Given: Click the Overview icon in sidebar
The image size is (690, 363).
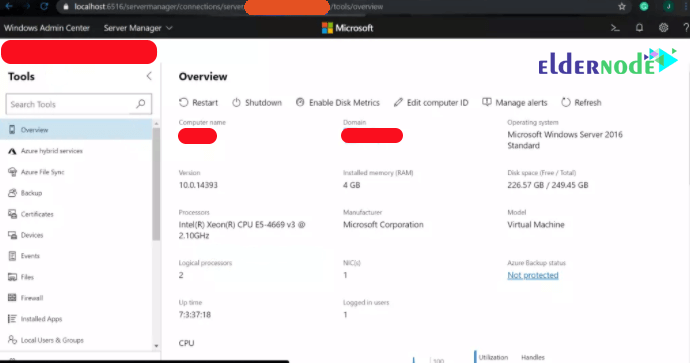Looking at the screenshot, I should [12, 130].
